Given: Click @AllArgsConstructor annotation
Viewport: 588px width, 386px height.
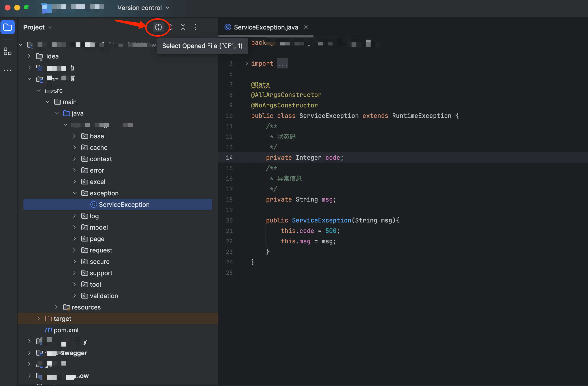Looking at the screenshot, I should [286, 95].
